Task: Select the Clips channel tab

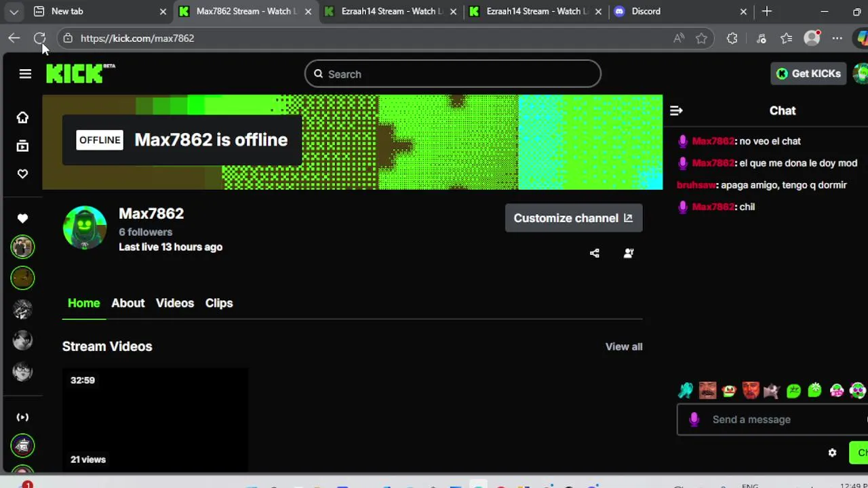Action: [219, 303]
